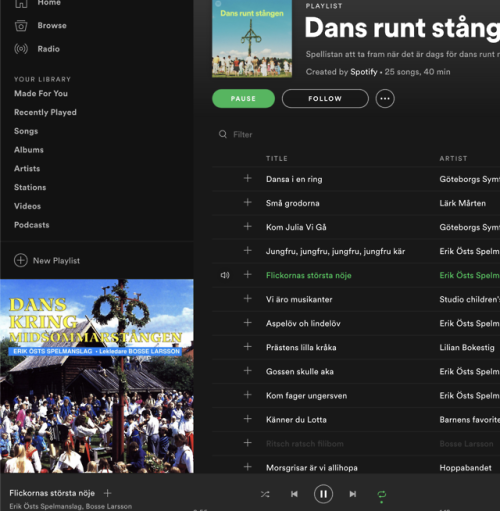The height and width of the screenshot is (511, 500).
Task: Click the green PAUSE button
Action: point(243,99)
